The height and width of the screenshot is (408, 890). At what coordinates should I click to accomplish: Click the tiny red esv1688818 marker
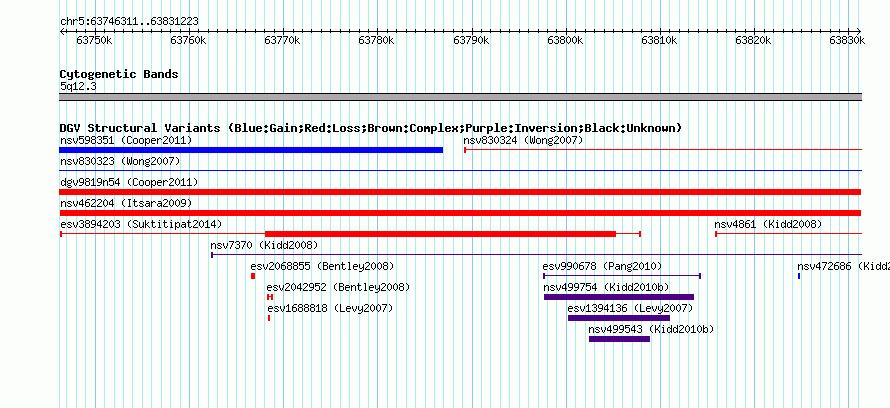tap(269, 318)
